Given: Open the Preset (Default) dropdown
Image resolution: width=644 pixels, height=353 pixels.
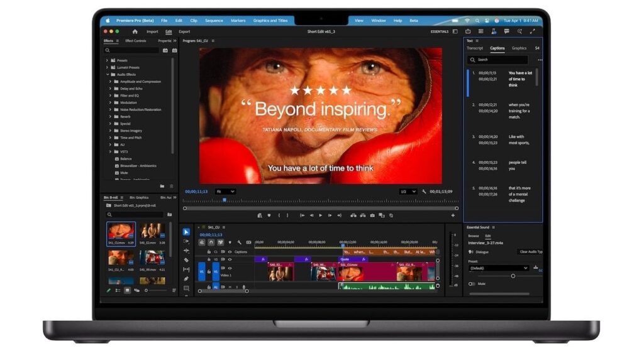Looking at the screenshot, I should click(498, 268).
